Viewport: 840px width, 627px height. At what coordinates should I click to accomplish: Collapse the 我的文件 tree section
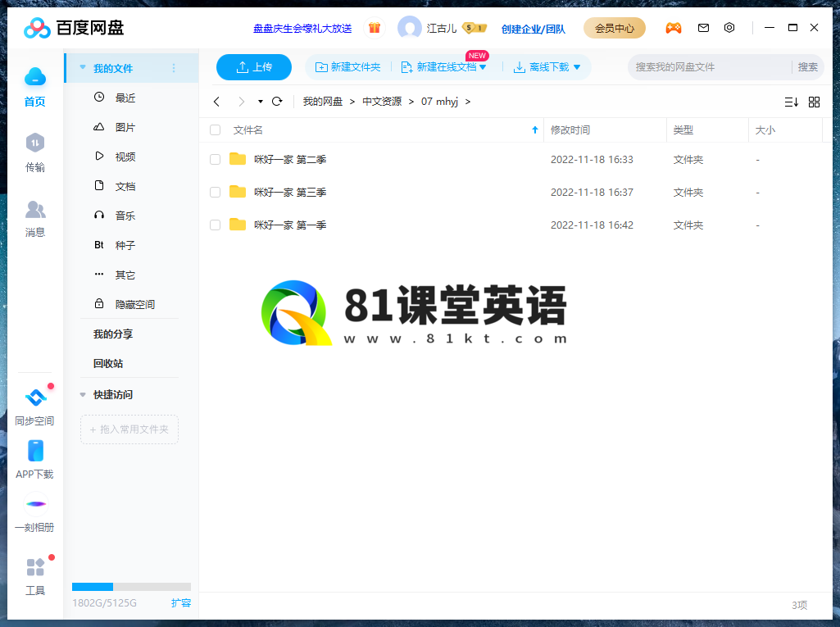tap(83, 67)
